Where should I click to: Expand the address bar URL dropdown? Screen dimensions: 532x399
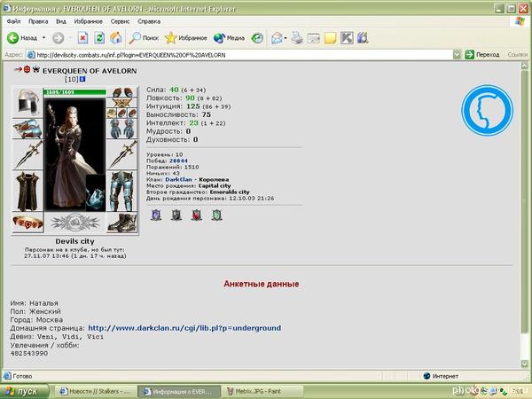(457, 54)
